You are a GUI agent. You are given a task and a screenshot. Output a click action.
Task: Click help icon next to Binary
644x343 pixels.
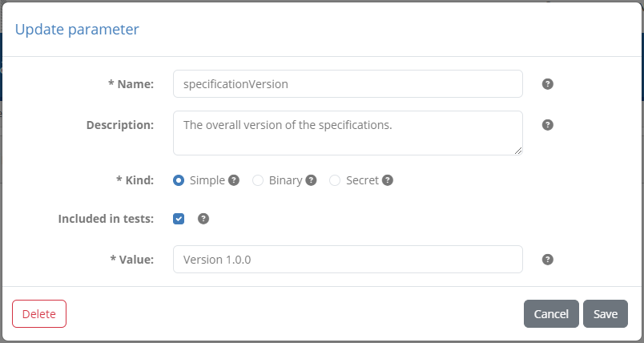click(311, 180)
